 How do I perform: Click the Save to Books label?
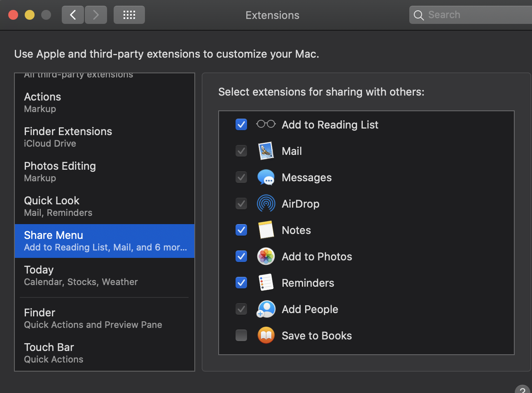click(x=317, y=336)
